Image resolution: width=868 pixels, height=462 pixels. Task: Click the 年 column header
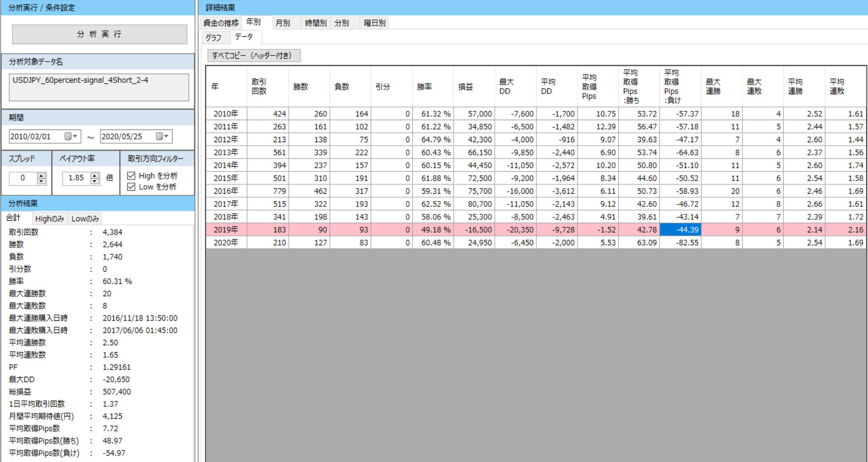pos(227,87)
